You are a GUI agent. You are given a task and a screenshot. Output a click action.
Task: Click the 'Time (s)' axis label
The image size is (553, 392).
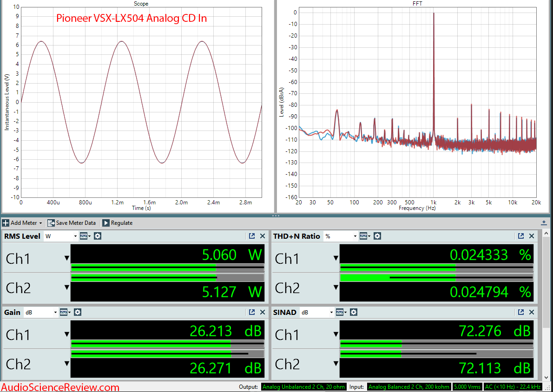(141, 208)
